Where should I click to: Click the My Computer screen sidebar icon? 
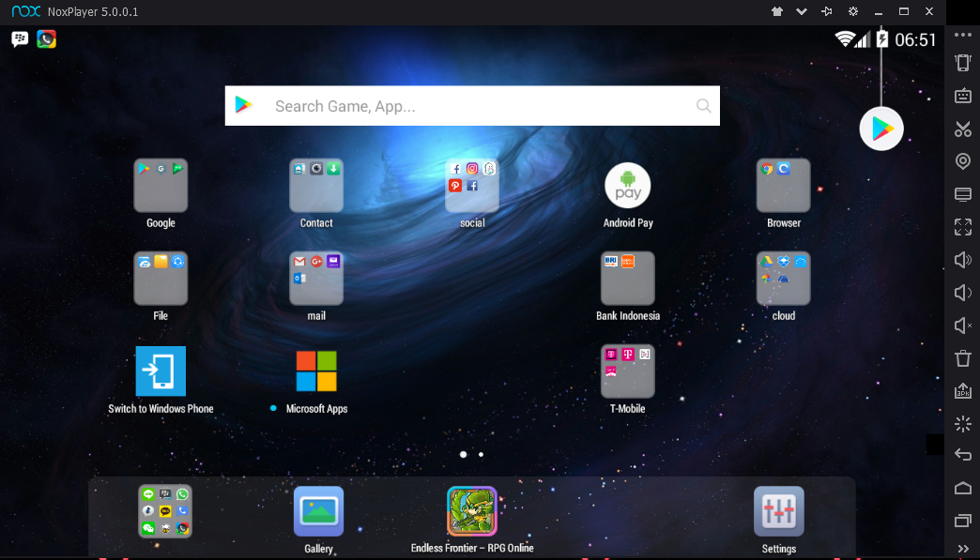coord(963,194)
